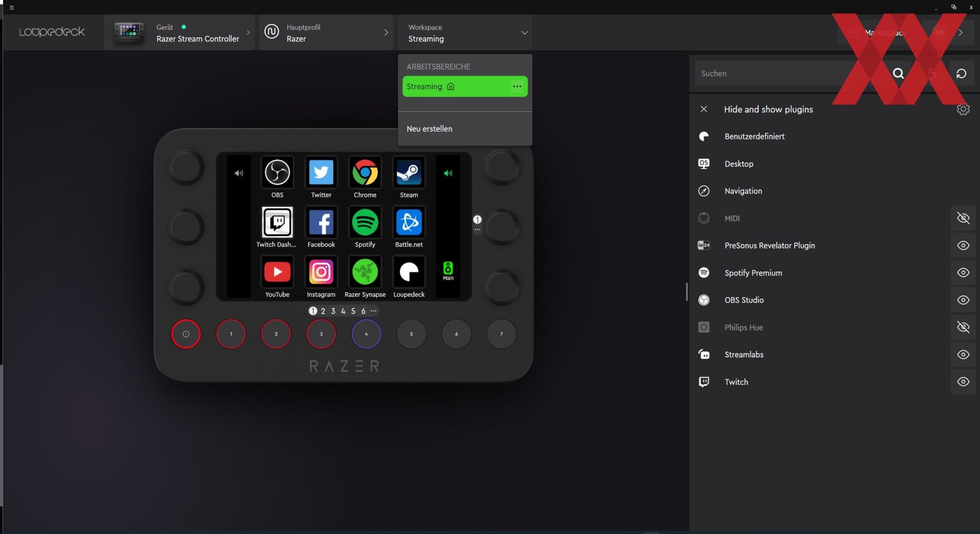Click the search magnifier icon

[x=898, y=74]
